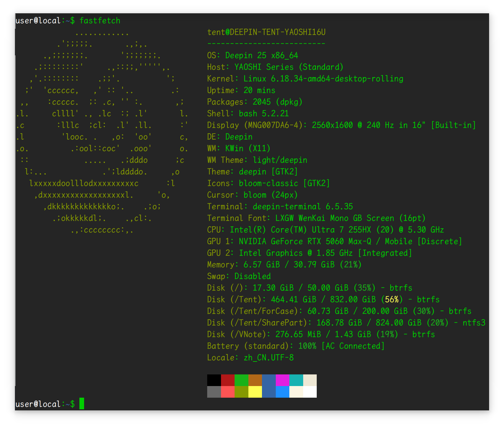Click the 'Disk (/)' usage line
Image resolution: width=504 pixels, height=427 pixels.
[310, 288]
